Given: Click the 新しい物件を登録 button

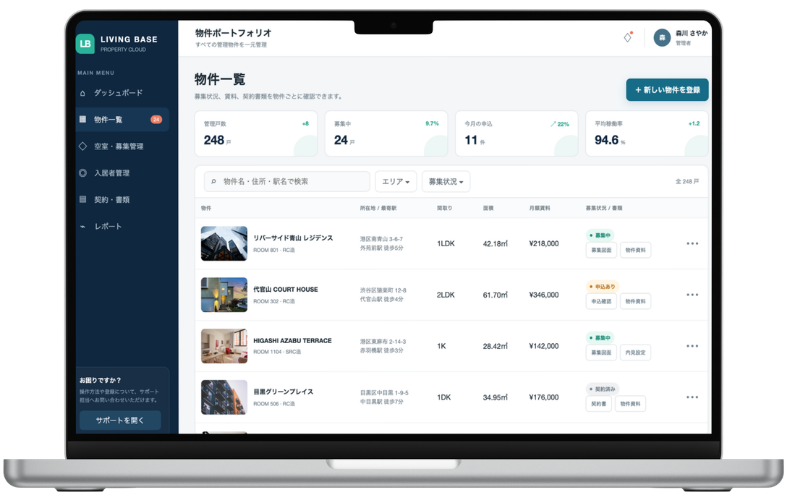Looking at the screenshot, I should tap(667, 90).
